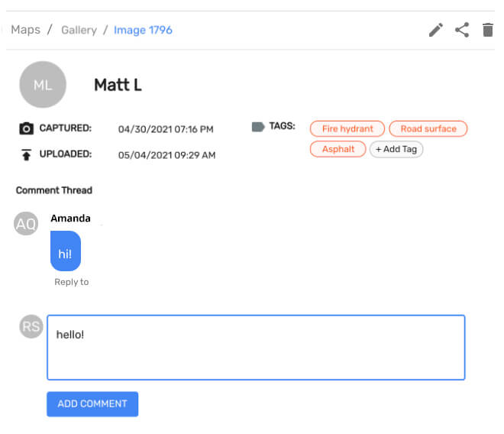
Task: Submit with the ADD COMMENT button
Action: (92, 403)
